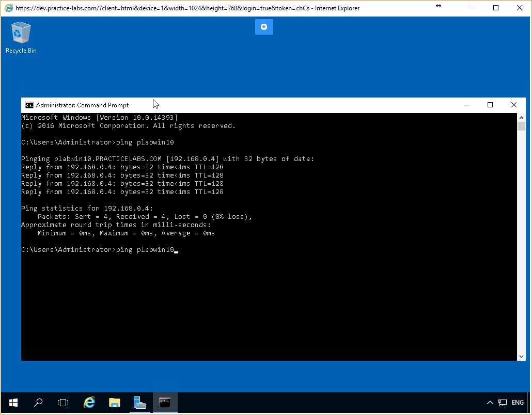Toggle input language via the ENG indicator
The image size is (532, 415).
[x=517, y=403]
